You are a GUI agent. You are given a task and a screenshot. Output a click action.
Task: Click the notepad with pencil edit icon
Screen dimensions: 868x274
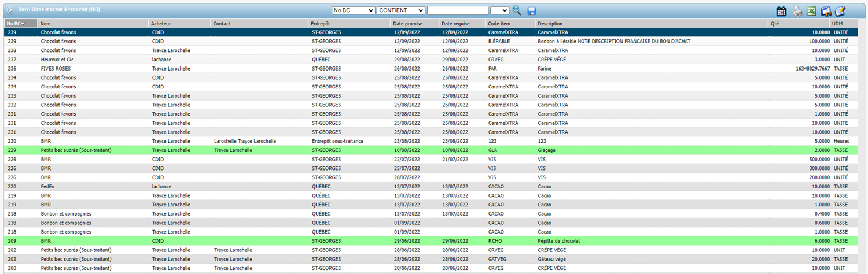(x=841, y=10)
